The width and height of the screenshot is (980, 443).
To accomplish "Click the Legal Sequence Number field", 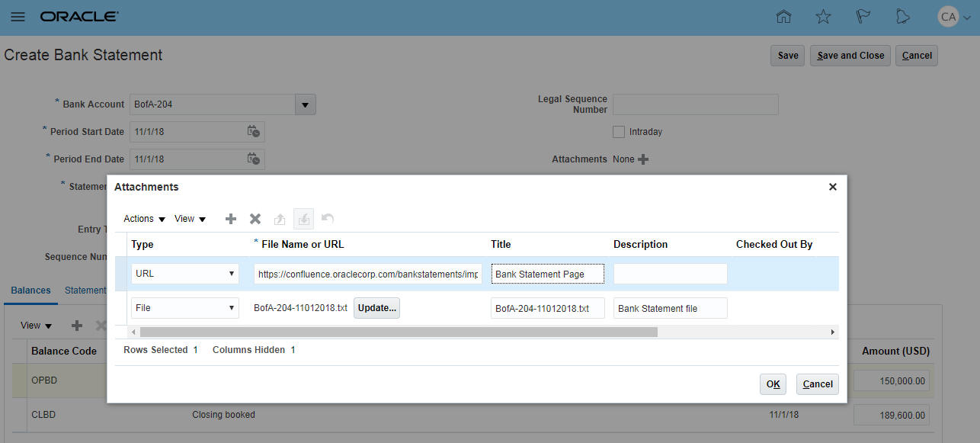I will (695, 104).
